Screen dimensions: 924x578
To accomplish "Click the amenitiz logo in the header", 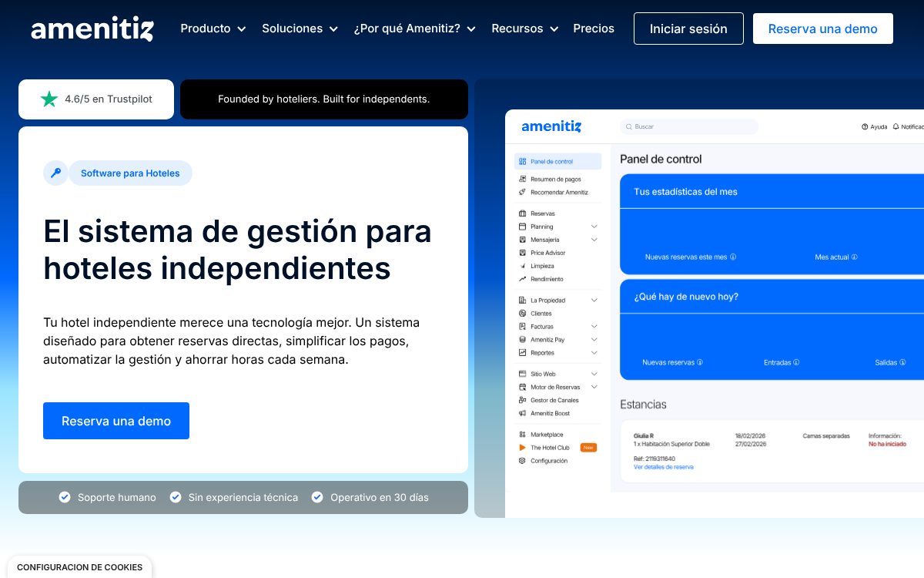I will click(x=92, y=29).
